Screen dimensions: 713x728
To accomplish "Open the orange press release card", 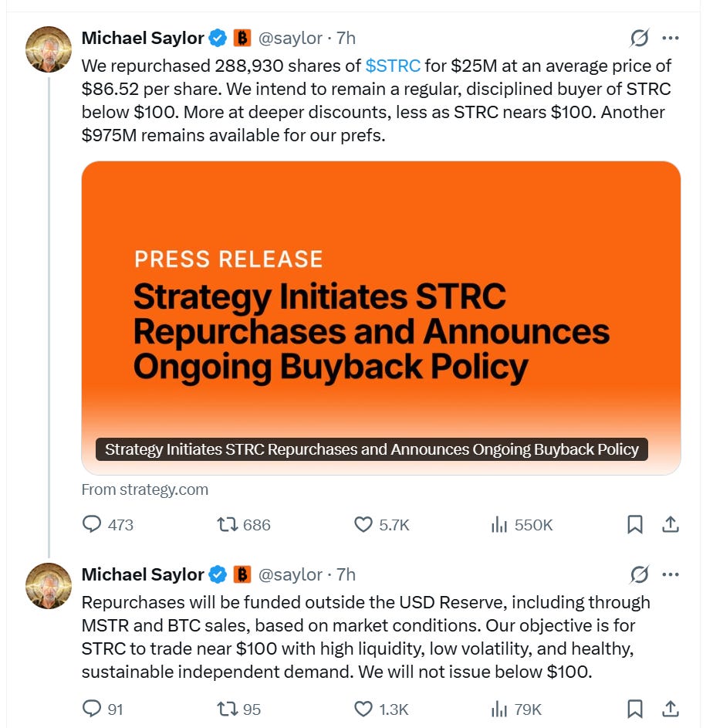I will (381, 318).
